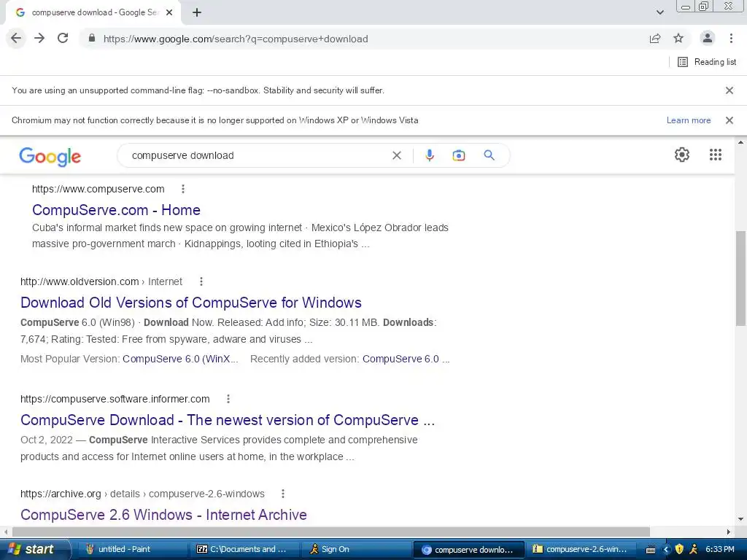Open Recently added version CompuServe 6.0 link

tap(406, 359)
